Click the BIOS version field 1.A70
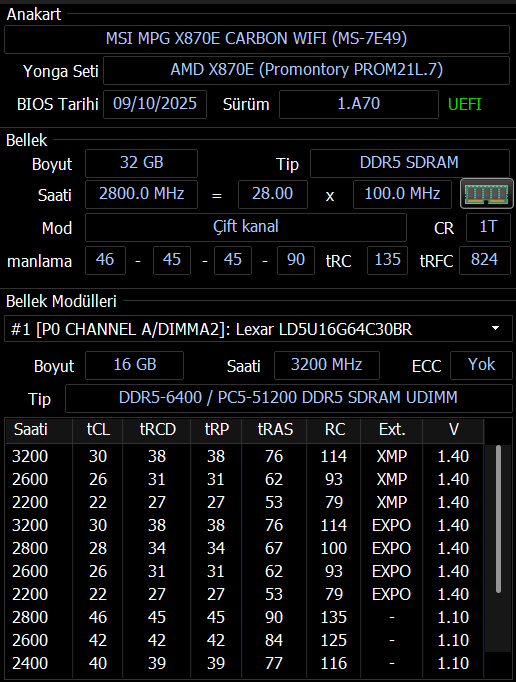 [359, 104]
